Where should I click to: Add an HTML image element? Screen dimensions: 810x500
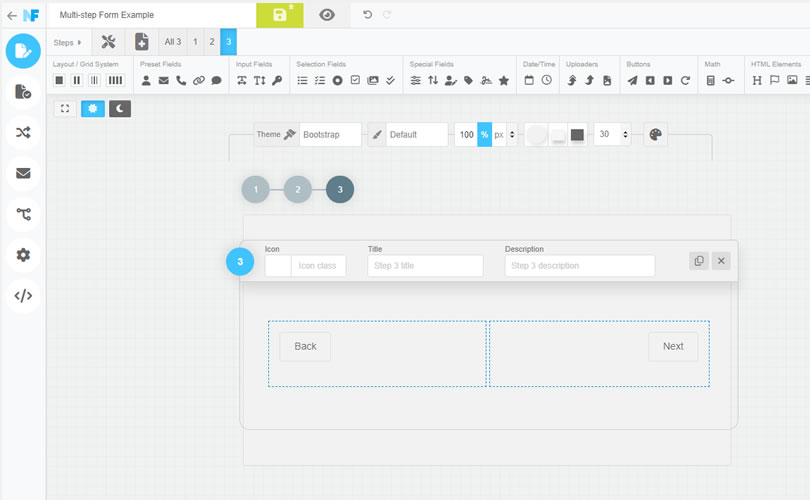click(792, 80)
